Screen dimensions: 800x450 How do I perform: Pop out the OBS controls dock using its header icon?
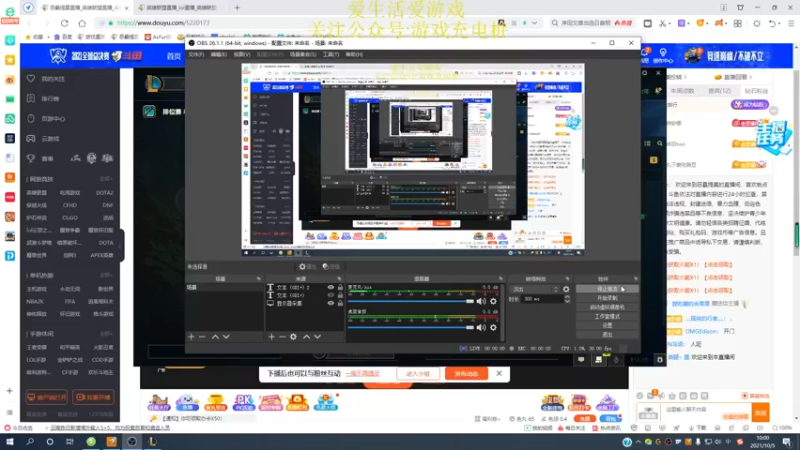pyautogui.click(x=636, y=279)
